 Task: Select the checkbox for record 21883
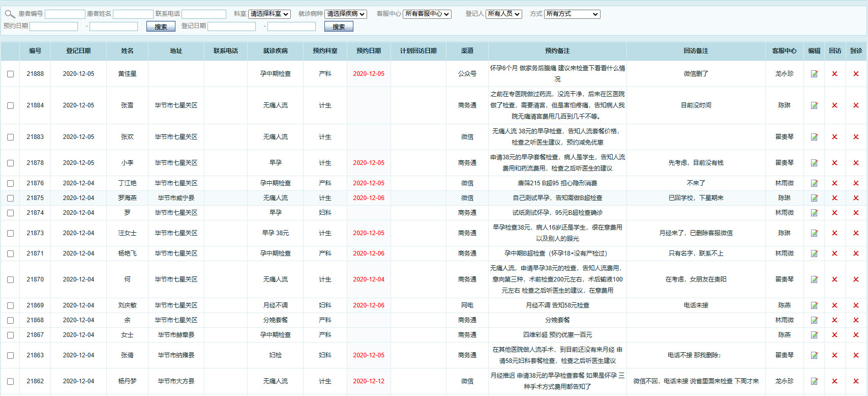(x=10, y=137)
